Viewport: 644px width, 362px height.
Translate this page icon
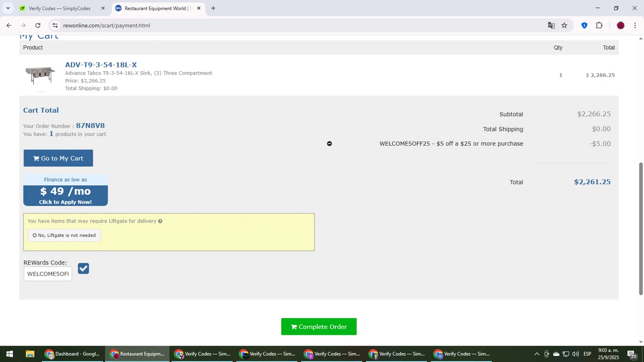pos(551,25)
